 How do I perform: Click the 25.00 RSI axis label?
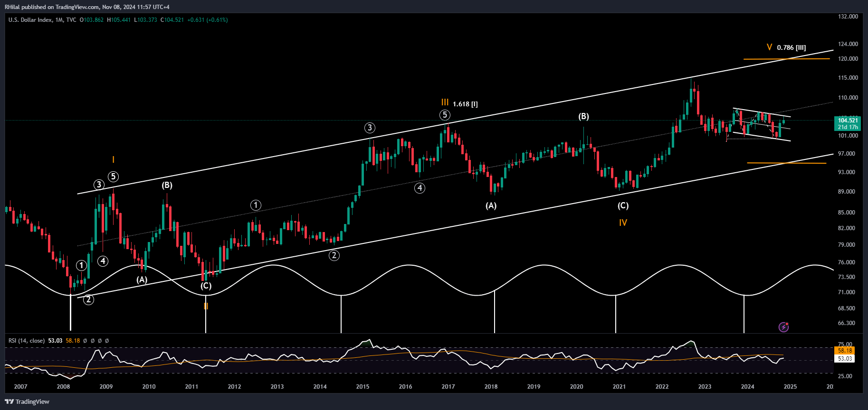[x=845, y=376]
